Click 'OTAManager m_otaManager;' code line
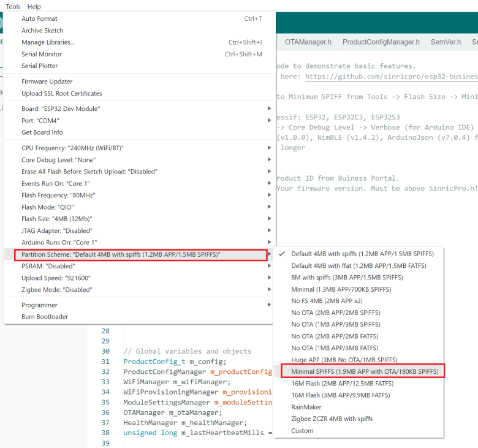The width and height of the screenshot is (478, 448). pyautogui.click(x=173, y=412)
